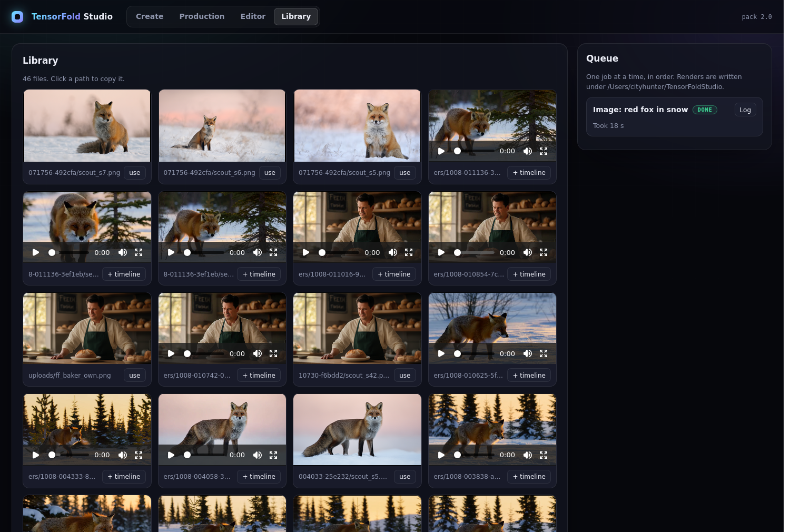790x532 pixels.
Task: Click seek slider on ers/1008-010854 video
Action: click(475, 253)
